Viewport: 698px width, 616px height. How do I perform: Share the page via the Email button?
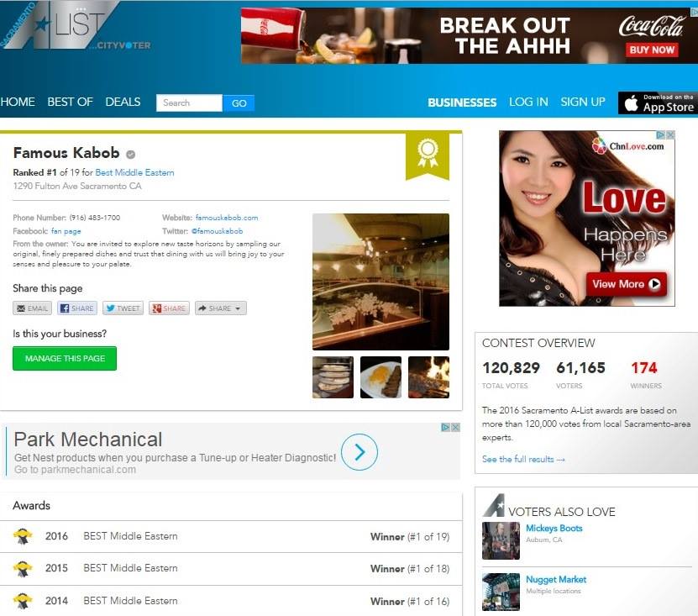(x=32, y=308)
